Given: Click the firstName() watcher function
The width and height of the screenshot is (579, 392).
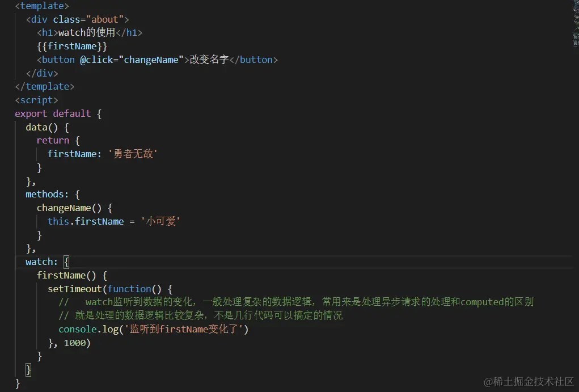Looking at the screenshot, I should pos(66,275).
